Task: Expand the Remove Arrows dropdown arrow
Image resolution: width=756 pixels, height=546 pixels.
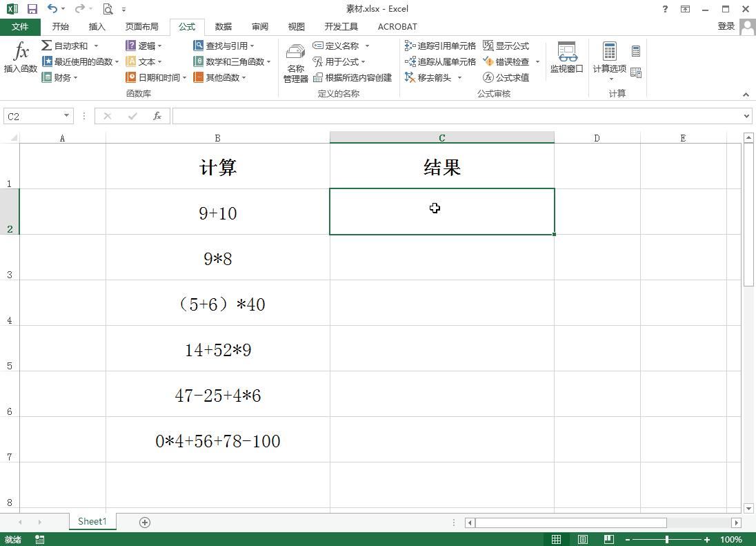Action: point(459,78)
